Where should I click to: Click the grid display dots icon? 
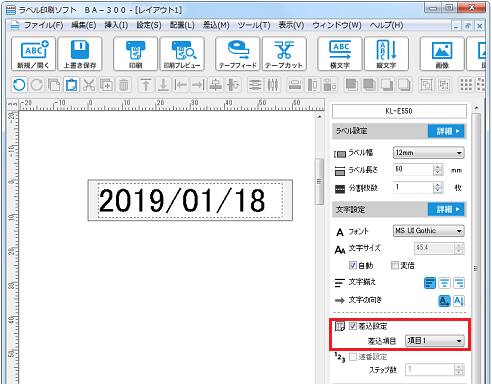tap(466, 85)
